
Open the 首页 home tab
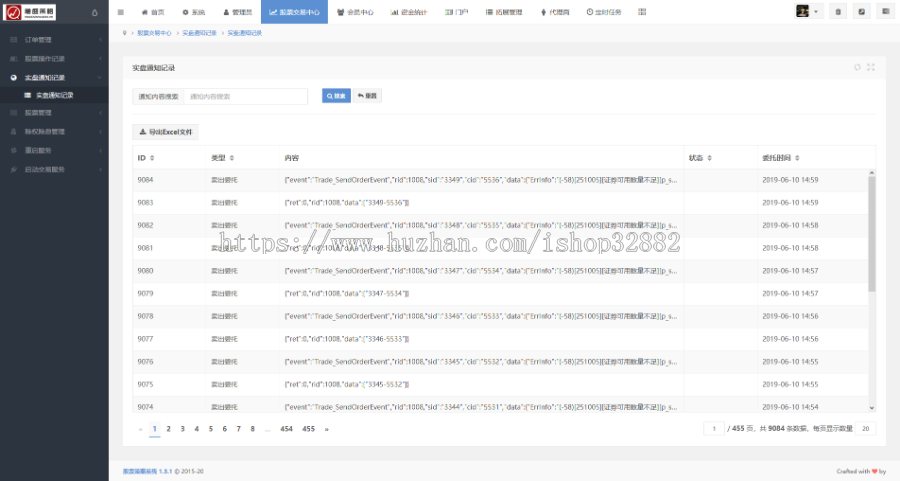point(153,12)
